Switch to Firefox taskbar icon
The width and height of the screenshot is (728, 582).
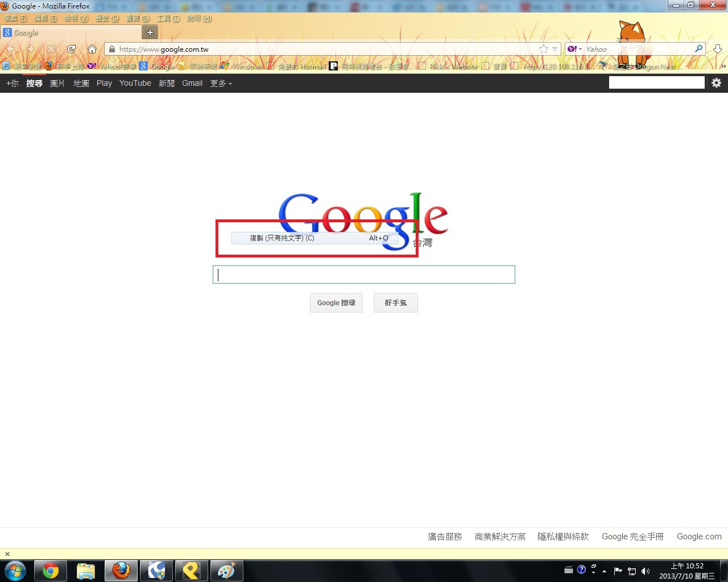pos(121,571)
